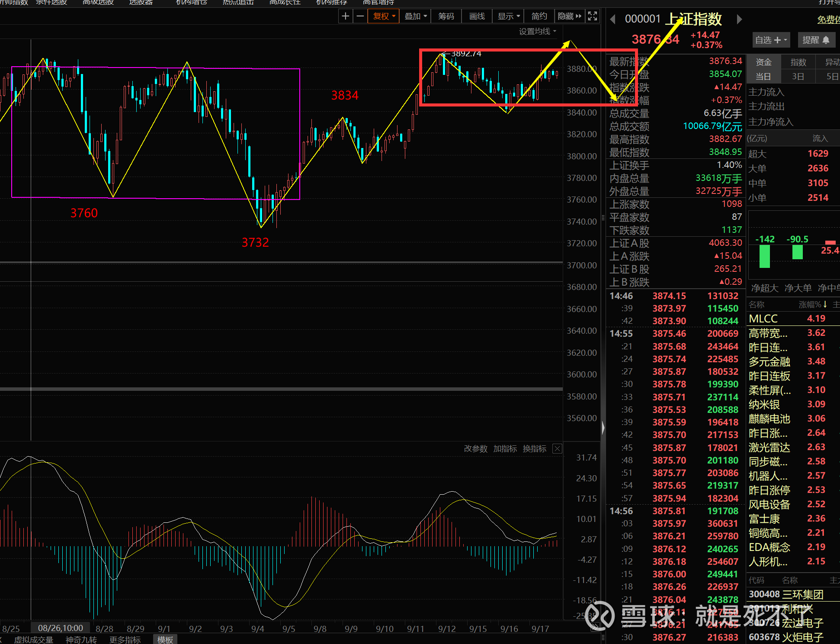
Task: Go to next stock with the right arrow
Action: pos(739,19)
